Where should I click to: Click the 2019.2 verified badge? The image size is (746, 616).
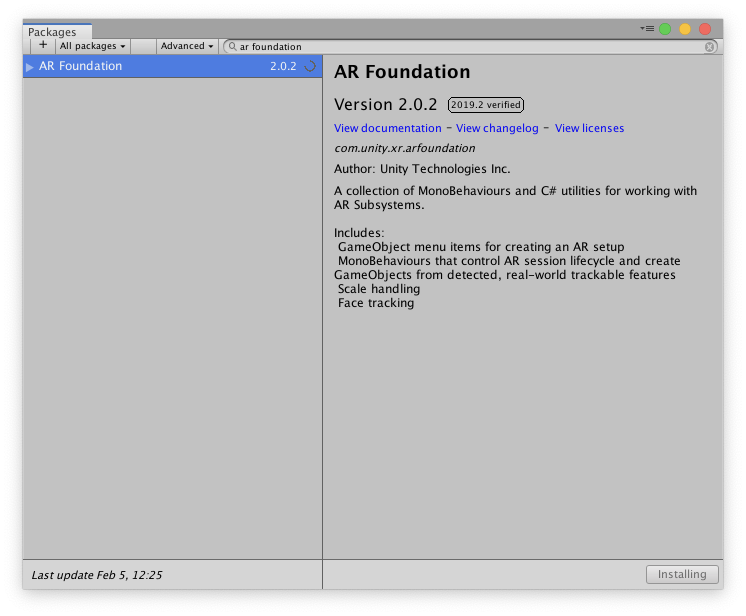click(486, 105)
